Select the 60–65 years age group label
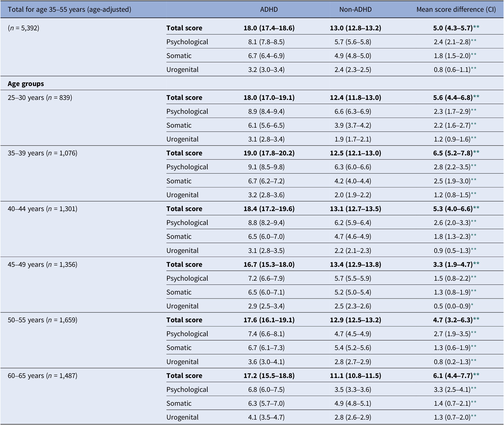The height and width of the screenshot is (425, 504). (42, 376)
